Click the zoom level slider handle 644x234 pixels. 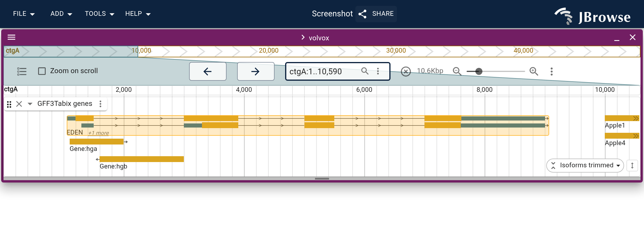click(x=479, y=71)
